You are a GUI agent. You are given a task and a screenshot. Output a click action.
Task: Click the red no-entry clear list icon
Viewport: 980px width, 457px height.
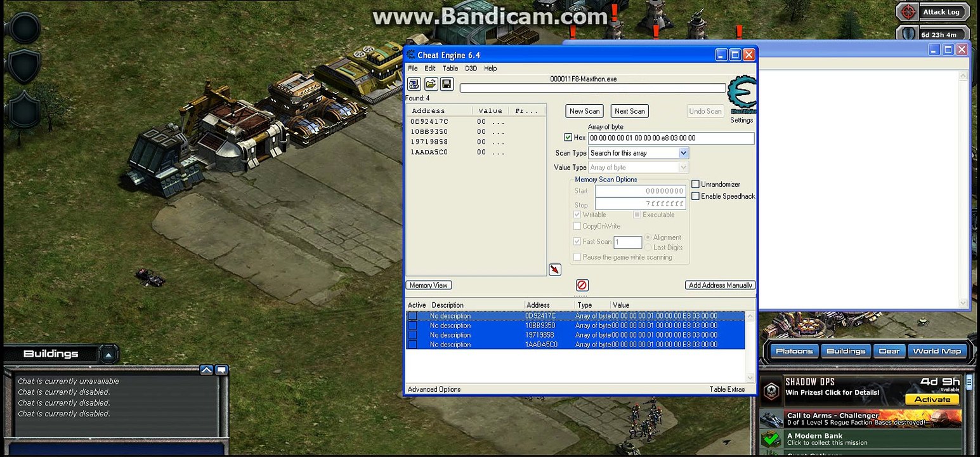click(x=582, y=285)
